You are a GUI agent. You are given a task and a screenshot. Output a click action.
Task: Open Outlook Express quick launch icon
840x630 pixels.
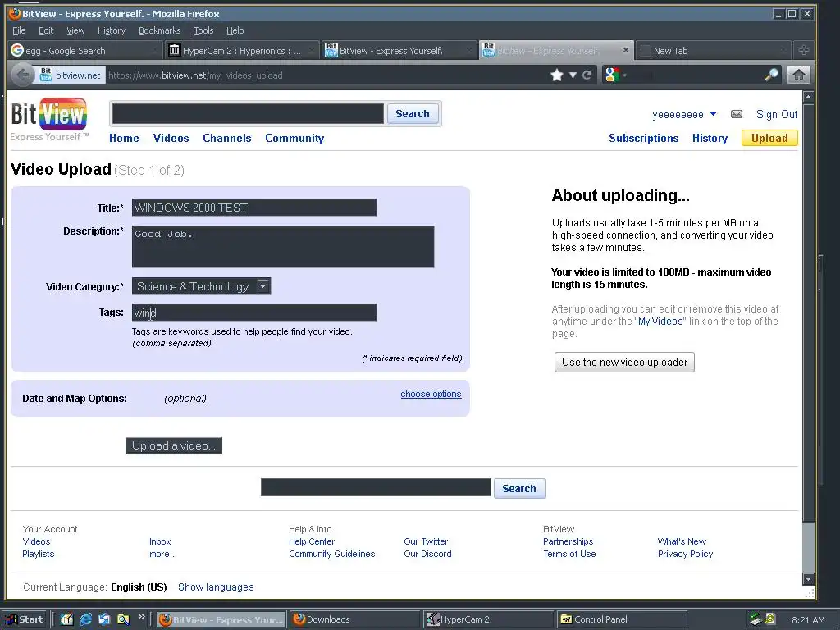tap(104, 619)
